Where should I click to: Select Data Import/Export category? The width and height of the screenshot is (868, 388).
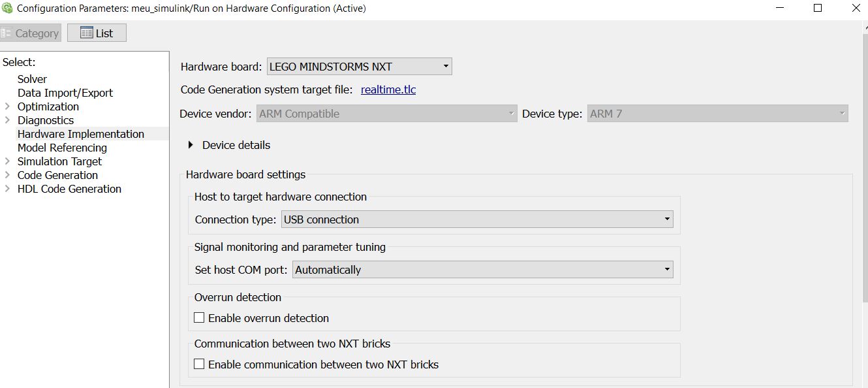tap(65, 93)
